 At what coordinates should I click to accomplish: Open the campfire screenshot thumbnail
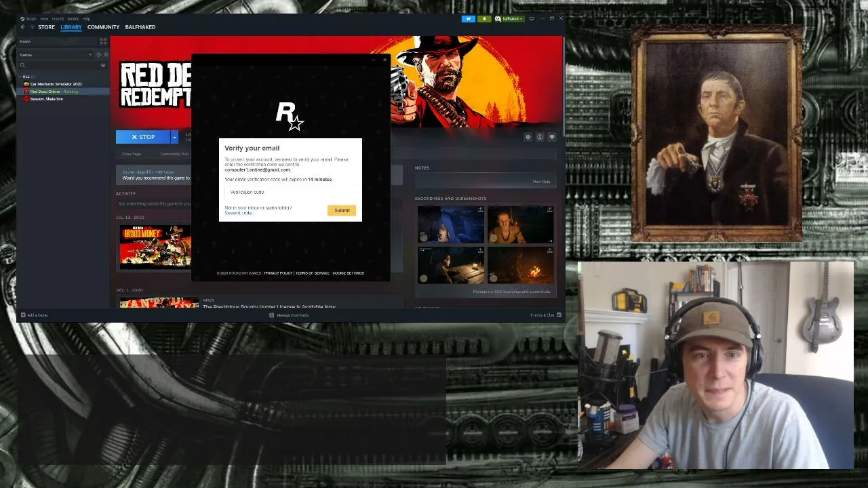click(520, 265)
